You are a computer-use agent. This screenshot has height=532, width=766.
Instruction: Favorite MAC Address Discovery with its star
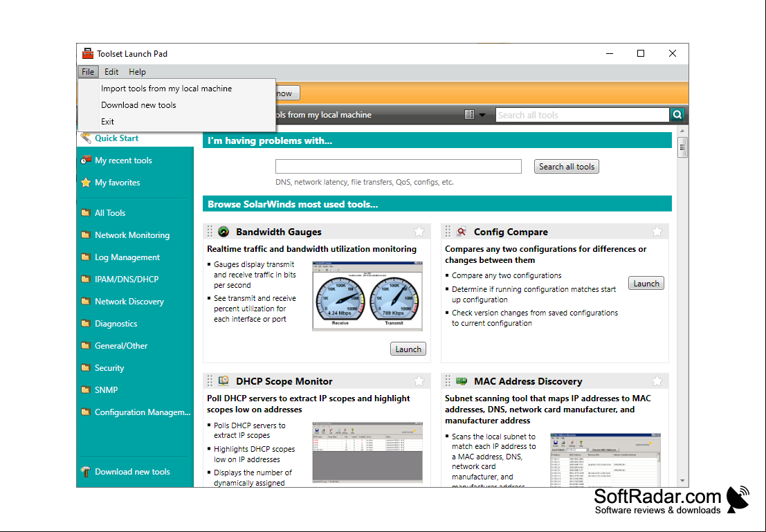[657, 381]
